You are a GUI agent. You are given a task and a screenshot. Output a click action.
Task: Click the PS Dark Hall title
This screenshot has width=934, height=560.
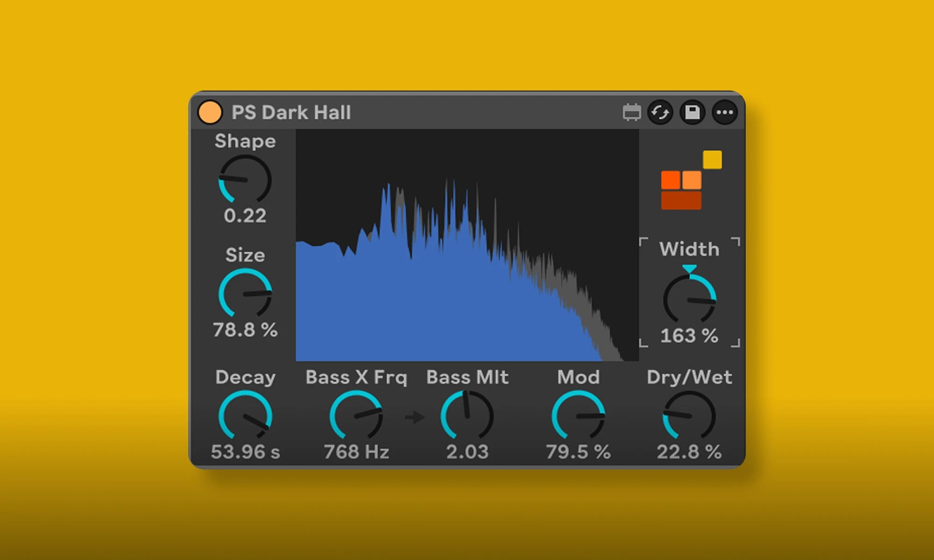pos(291,112)
